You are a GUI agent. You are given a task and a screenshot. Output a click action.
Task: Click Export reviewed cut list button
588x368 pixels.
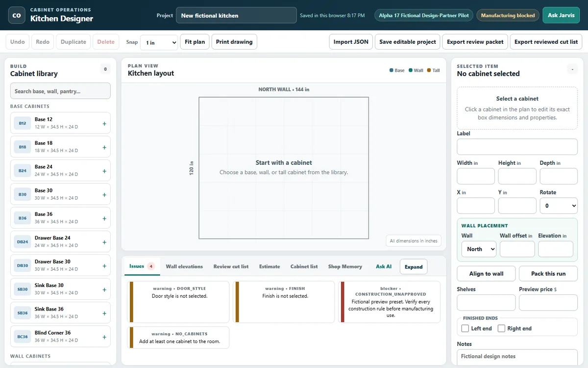pos(546,42)
